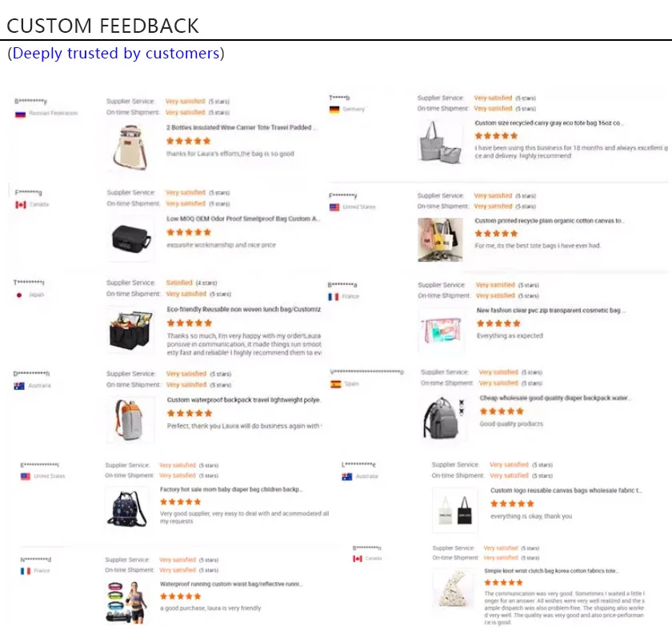This screenshot has width=672, height=642.
Task: Open 'Eco-friendly Reusable non woven lunch bag' title
Action: tap(244, 309)
